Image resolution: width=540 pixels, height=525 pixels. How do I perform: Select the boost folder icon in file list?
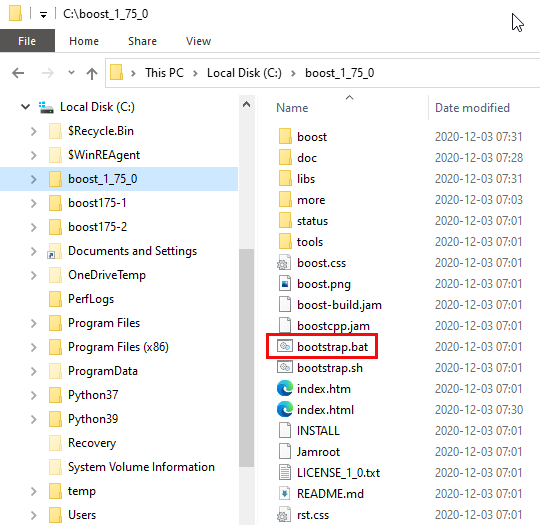285,137
